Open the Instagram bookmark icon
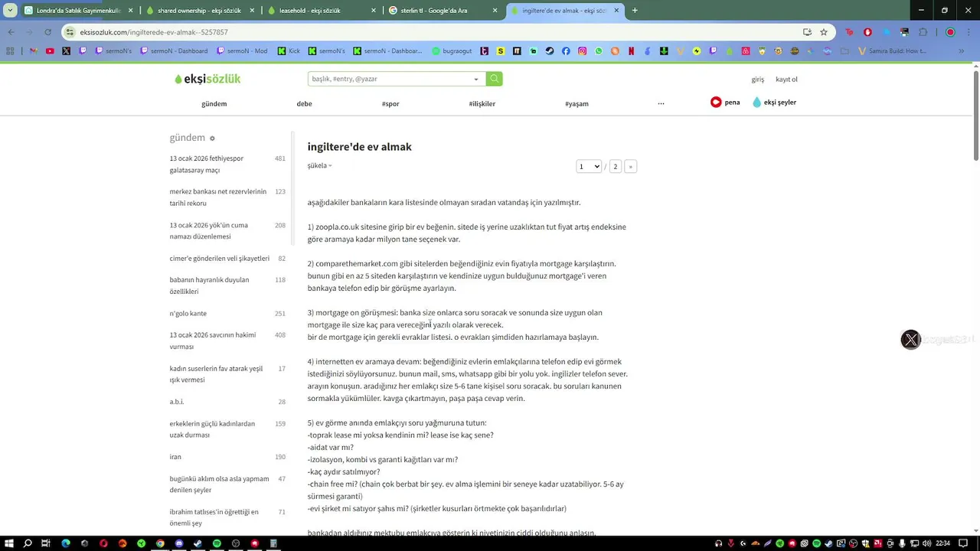Screen dimensions: 980x551 click(x=583, y=51)
